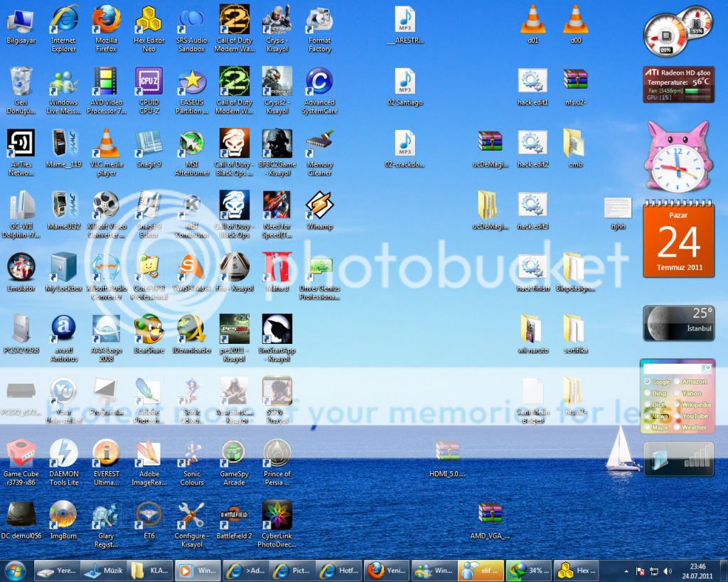
Task: Open the CPUID GPU-Z shortcut
Action: point(149,83)
